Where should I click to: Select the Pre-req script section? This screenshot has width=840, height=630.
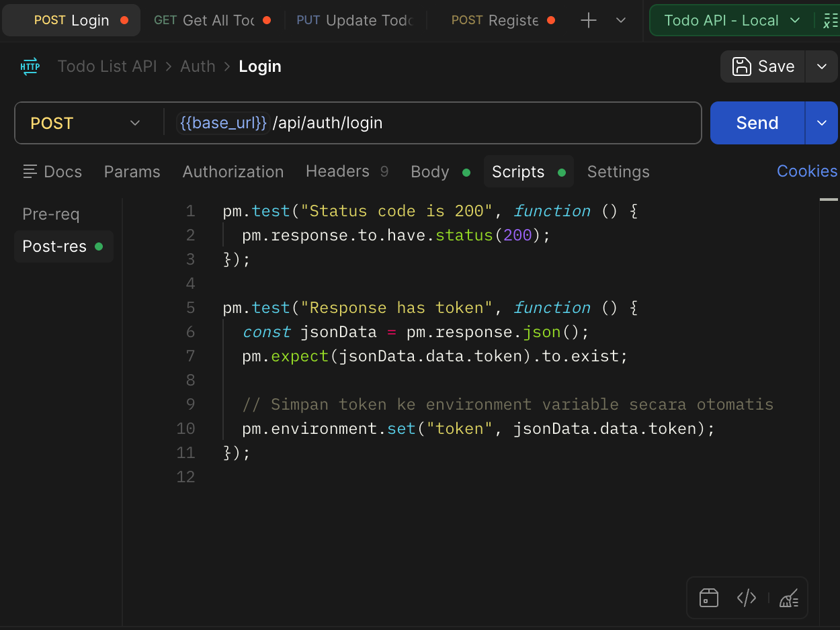[x=51, y=214]
